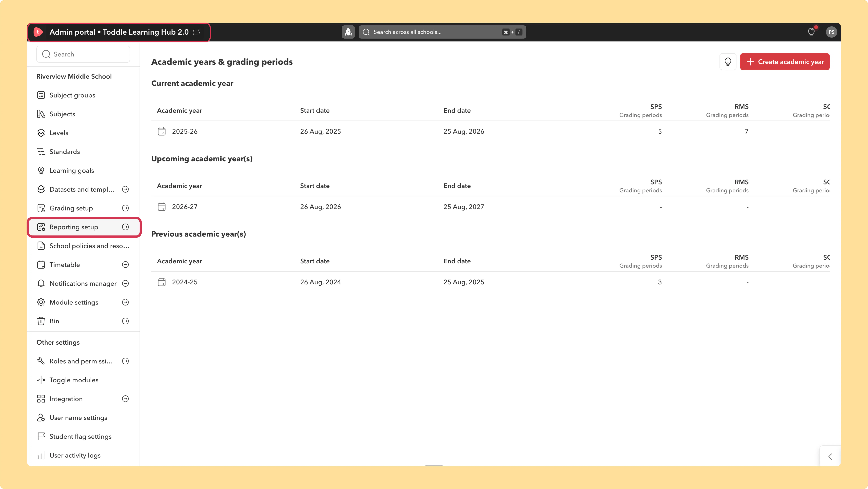Open the 2024-25 academic year row
This screenshot has width=868, height=489.
pos(490,282)
